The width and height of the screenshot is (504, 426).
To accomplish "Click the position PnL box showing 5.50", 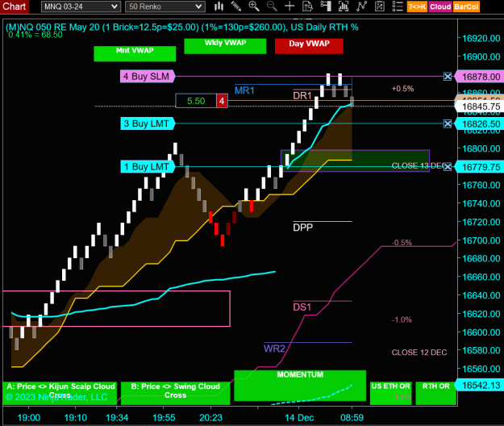I will click(196, 101).
